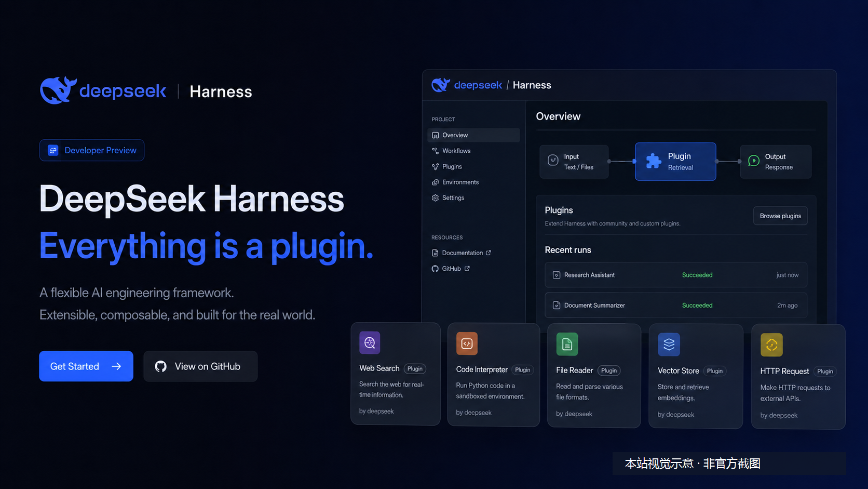Open the GitHub resource link
The image size is (868, 489).
pyautogui.click(x=451, y=269)
